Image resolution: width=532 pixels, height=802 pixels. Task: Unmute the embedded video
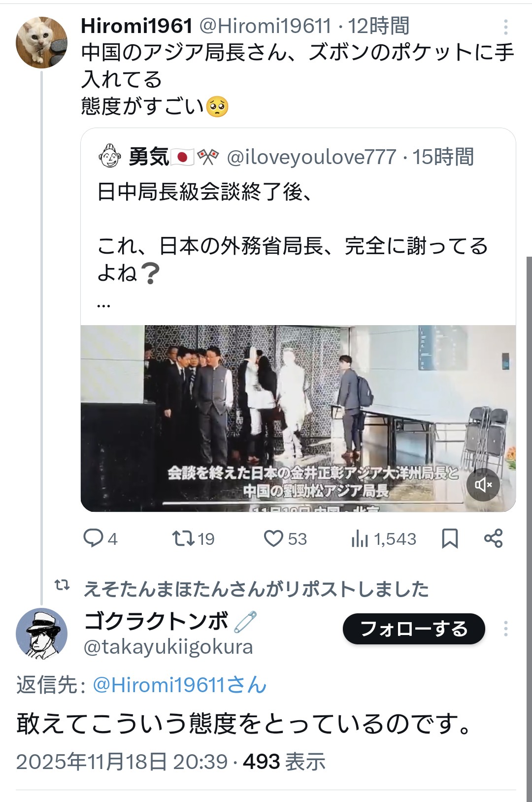(483, 485)
